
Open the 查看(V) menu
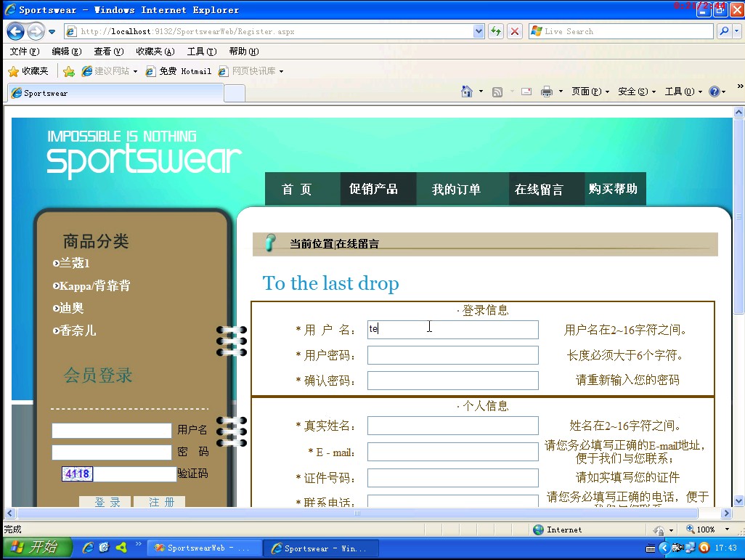(x=108, y=52)
